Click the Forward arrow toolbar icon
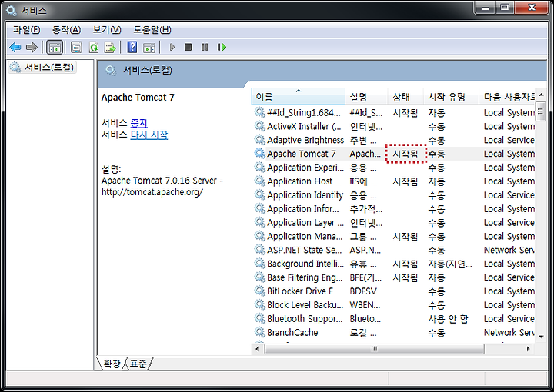This screenshot has height=392, width=554. [x=32, y=47]
